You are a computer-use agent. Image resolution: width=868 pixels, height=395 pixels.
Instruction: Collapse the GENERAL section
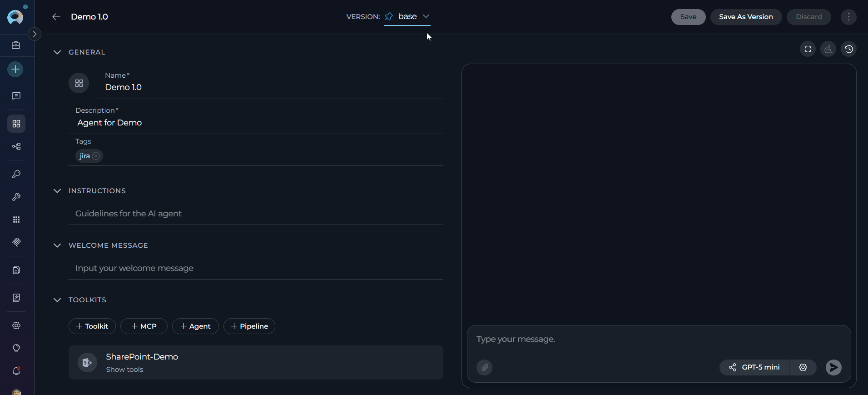tap(57, 52)
